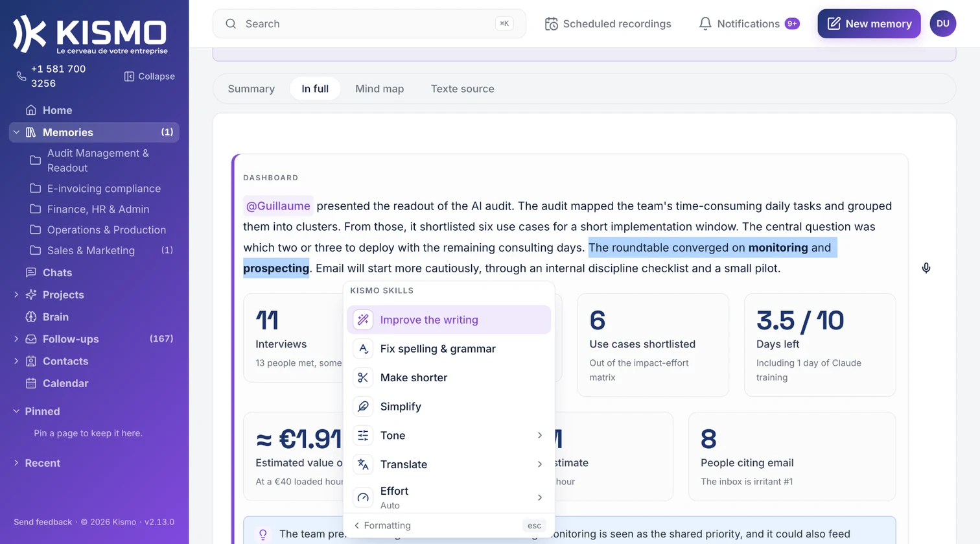Click the microphone icon beside the paragraph
The width and height of the screenshot is (980, 544).
(926, 268)
